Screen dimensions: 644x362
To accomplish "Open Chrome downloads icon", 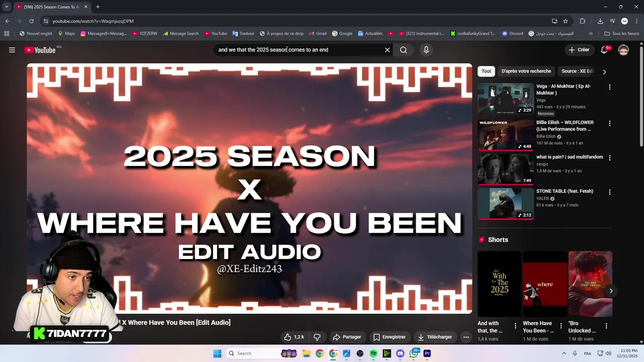I will 600,21.
